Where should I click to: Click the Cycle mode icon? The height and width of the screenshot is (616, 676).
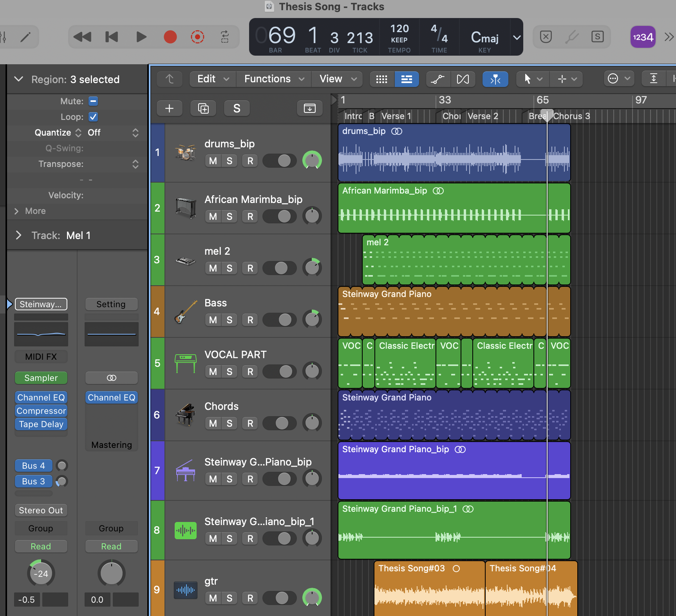pos(225,37)
